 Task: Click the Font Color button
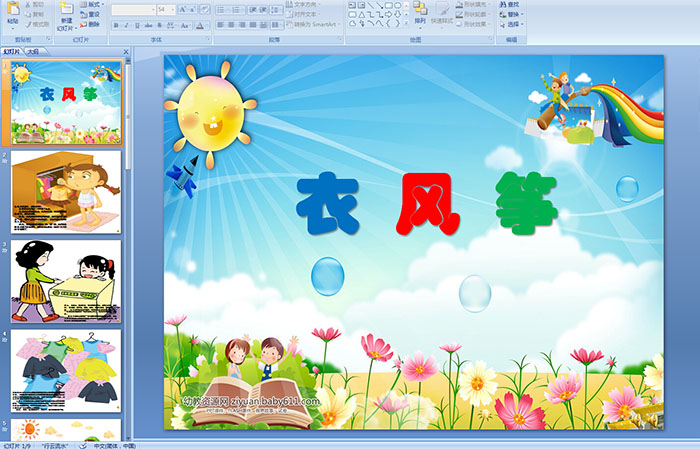pos(201,25)
